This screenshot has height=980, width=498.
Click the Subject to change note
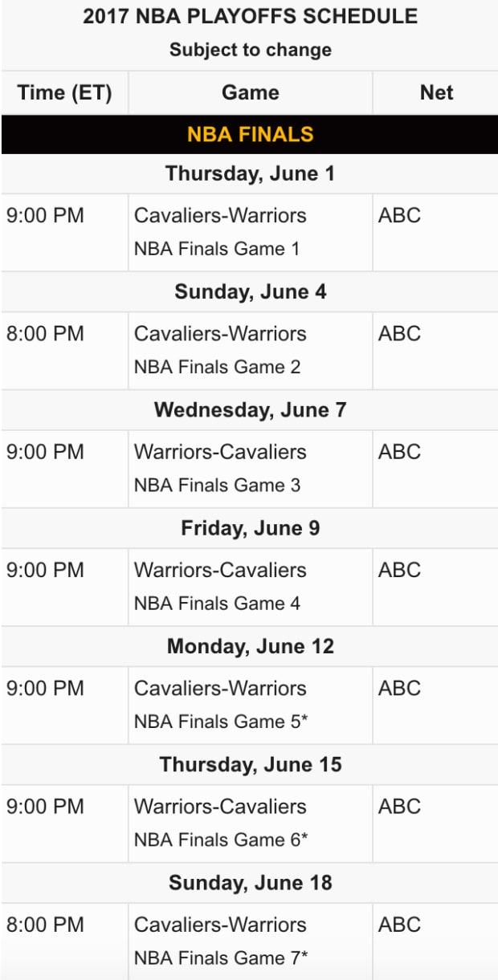pyautogui.click(x=250, y=50)
